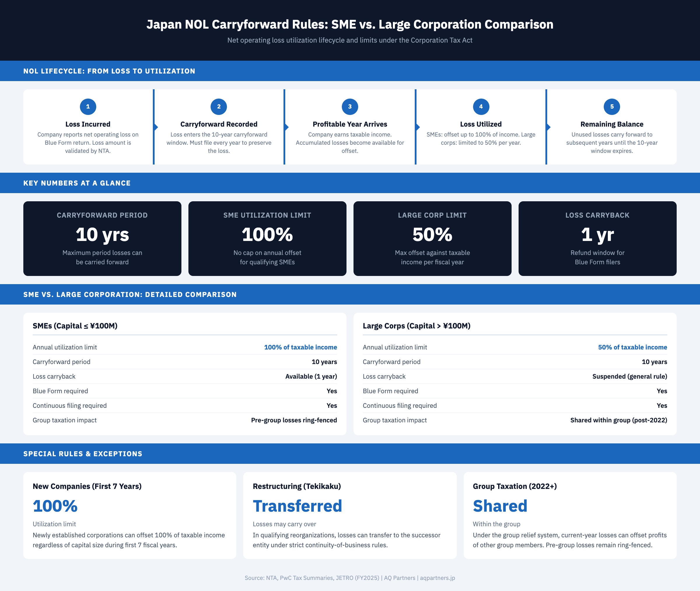Select the NOL Lifecycle section banner
Image resolution: width=700 pixels, height=591 pixels.
[x=109, y=71]
